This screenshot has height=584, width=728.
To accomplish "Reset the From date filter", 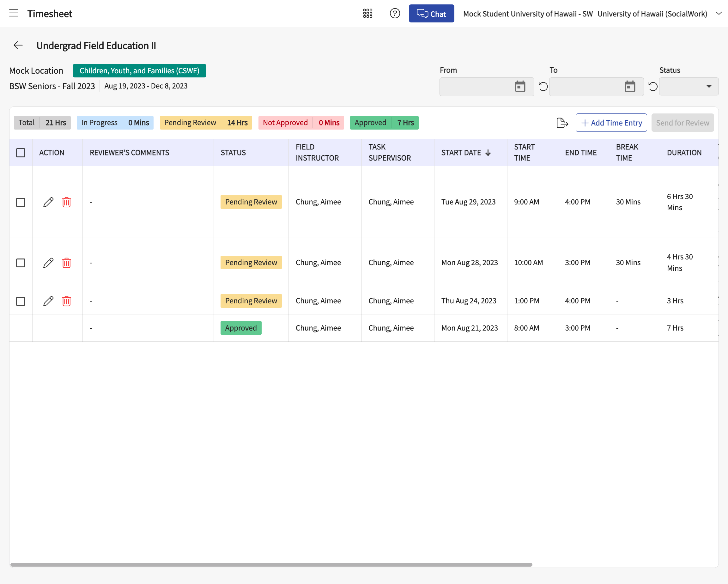I will 543,87.
